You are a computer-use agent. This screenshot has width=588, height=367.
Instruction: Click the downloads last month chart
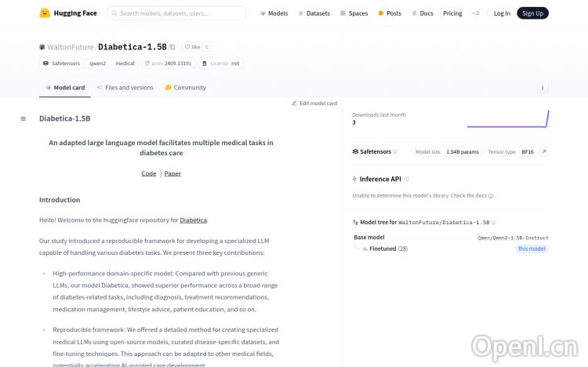click(507, 119)
